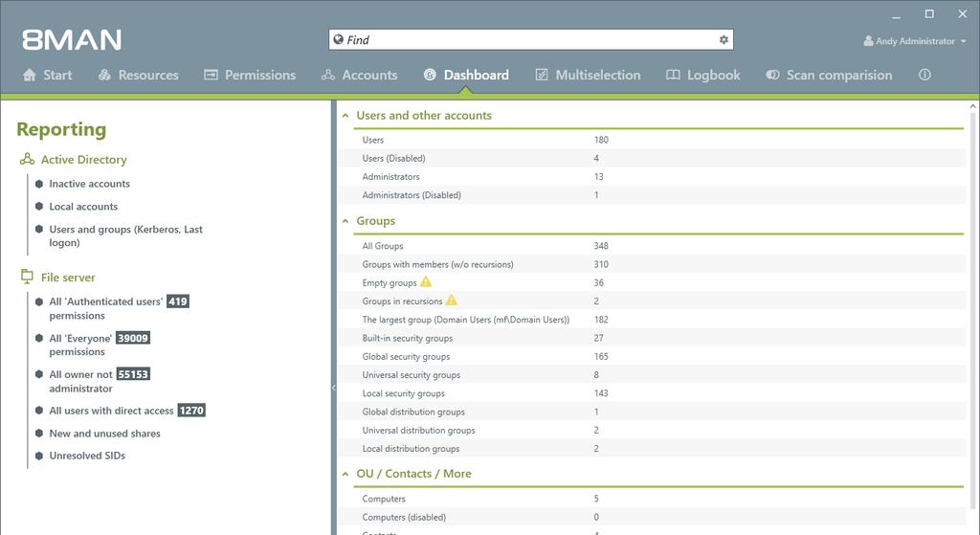Select the Universal security groups row
The width and height of the screenshot is (980, 535).
point(651,374)
